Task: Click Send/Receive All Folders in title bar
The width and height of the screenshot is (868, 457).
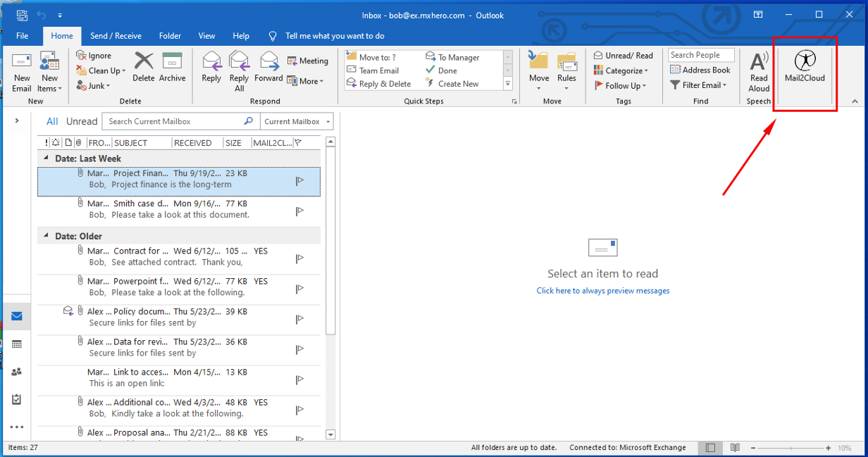Action: [x=23, y=15]
